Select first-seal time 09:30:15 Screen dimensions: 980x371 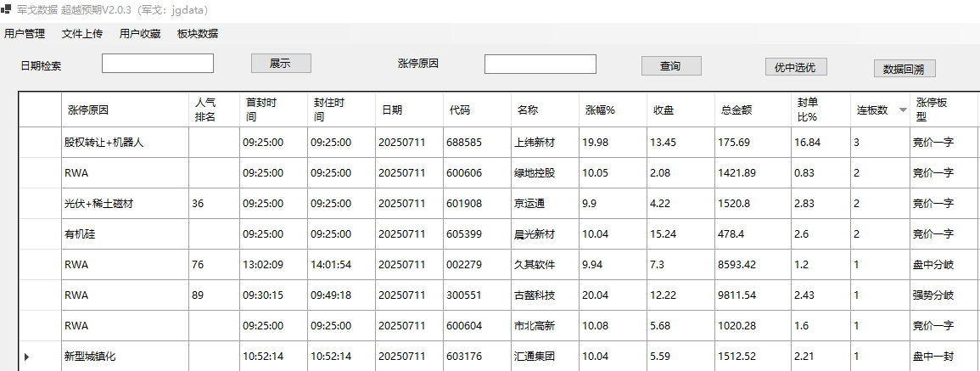tap(273, 295)
